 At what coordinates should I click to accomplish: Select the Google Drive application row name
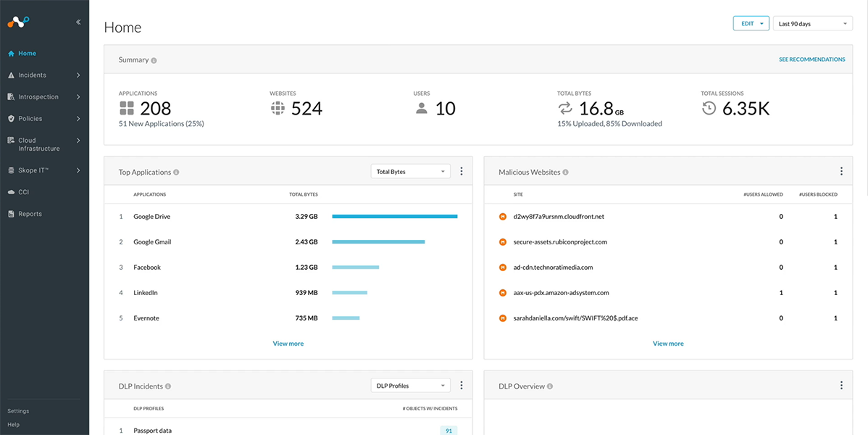point(151,217)
